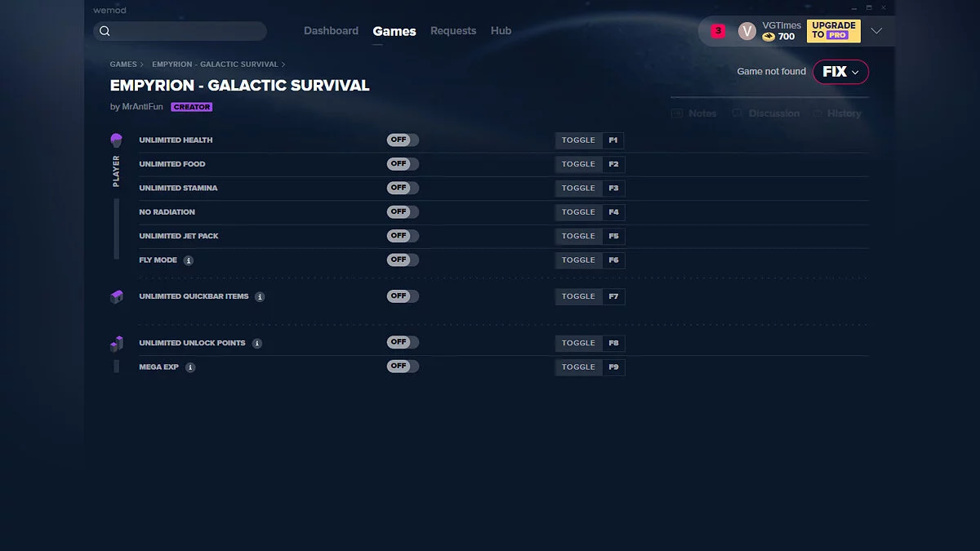Expand the FIX dropdown button
The width and height of the screenshot is (980, 551).
840,72
